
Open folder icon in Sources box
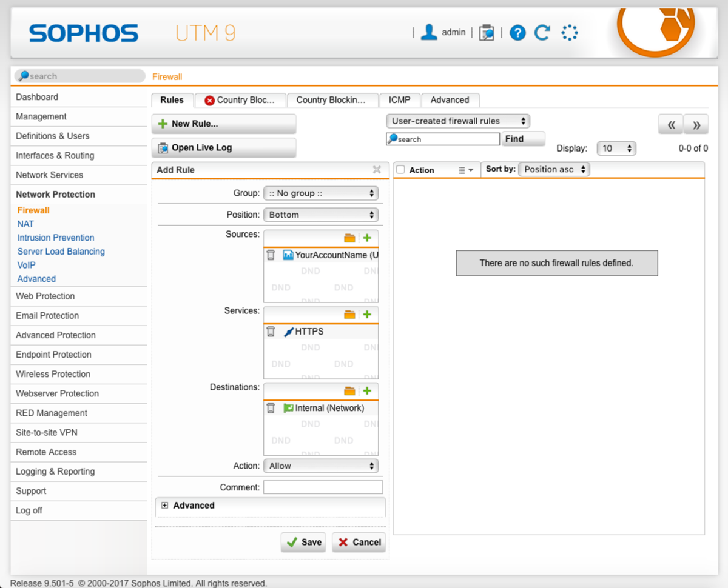pos(349,238)
